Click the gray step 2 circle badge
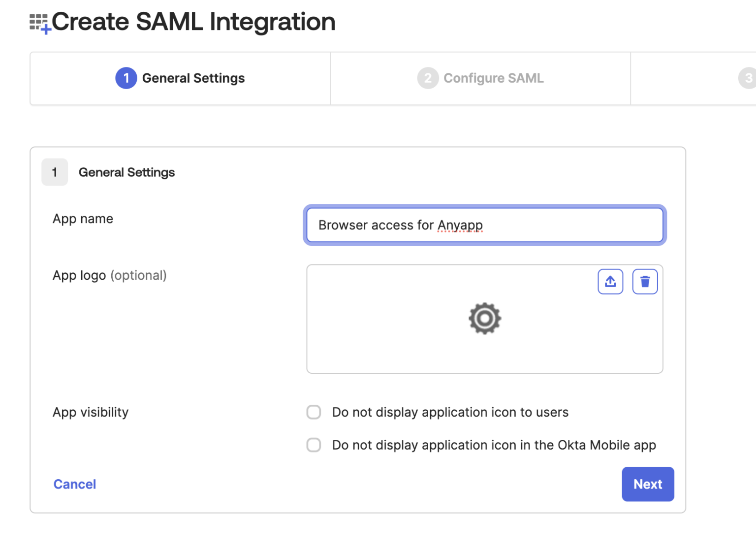The width and height of the screenshot is (756, 554). click(427, 78)
